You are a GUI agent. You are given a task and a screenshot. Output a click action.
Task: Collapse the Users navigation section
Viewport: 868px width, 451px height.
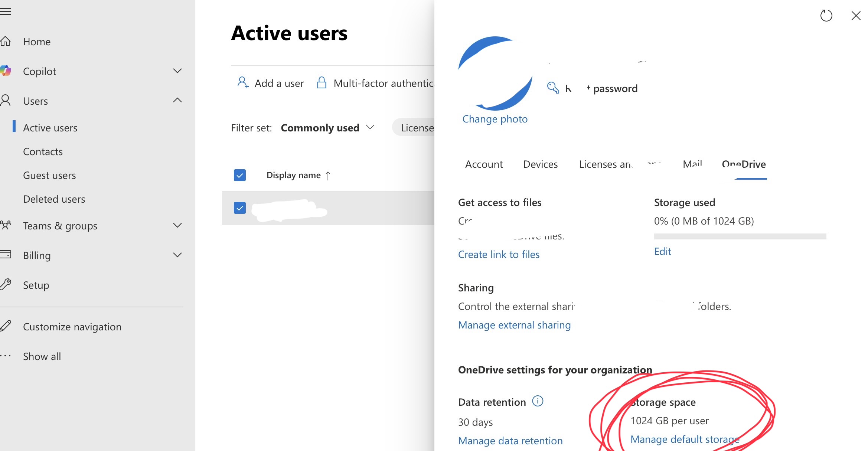point(177,100)
